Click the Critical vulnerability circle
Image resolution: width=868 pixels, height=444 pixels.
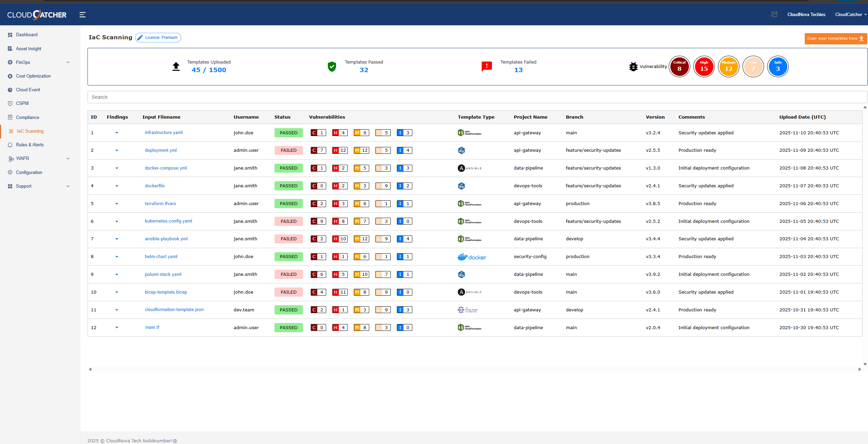(x=679, y=67)
